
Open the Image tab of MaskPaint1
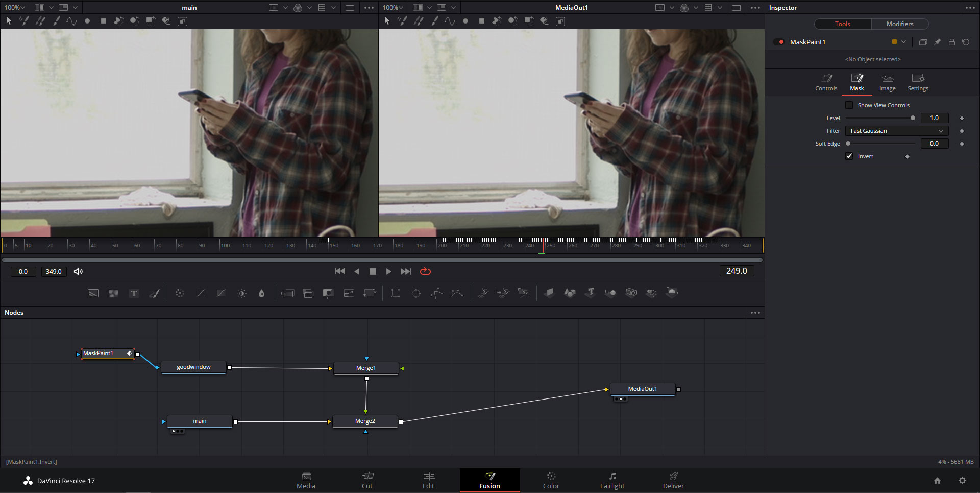(x=888, y=82)
